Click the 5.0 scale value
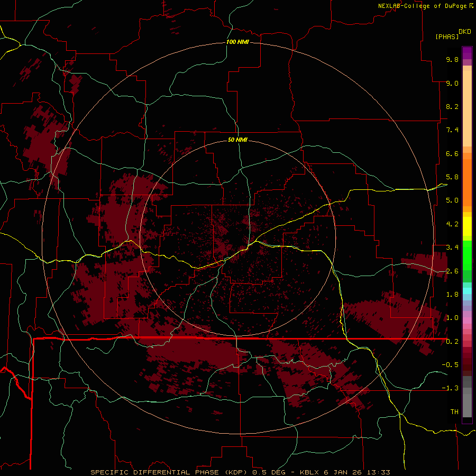 coord(452,200)
